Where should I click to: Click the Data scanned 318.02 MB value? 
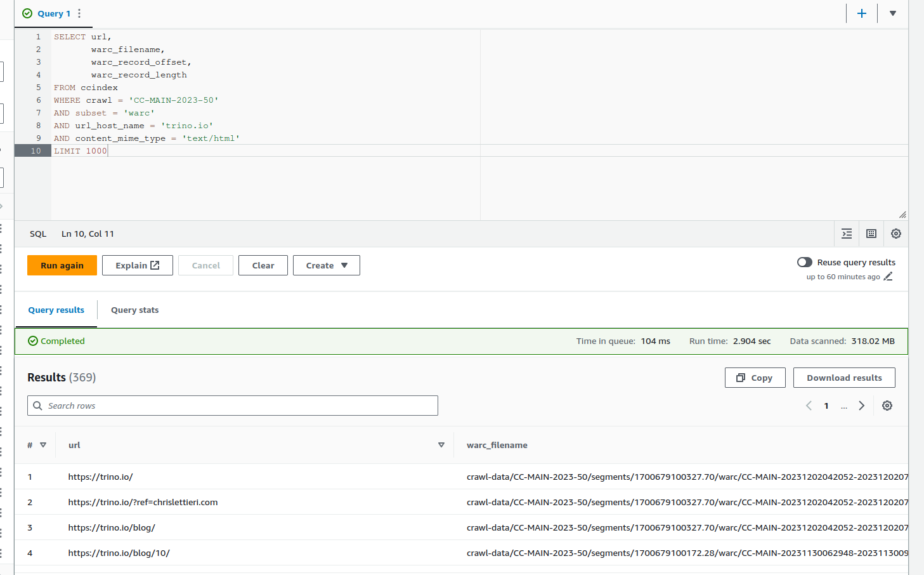pos(873,341)
